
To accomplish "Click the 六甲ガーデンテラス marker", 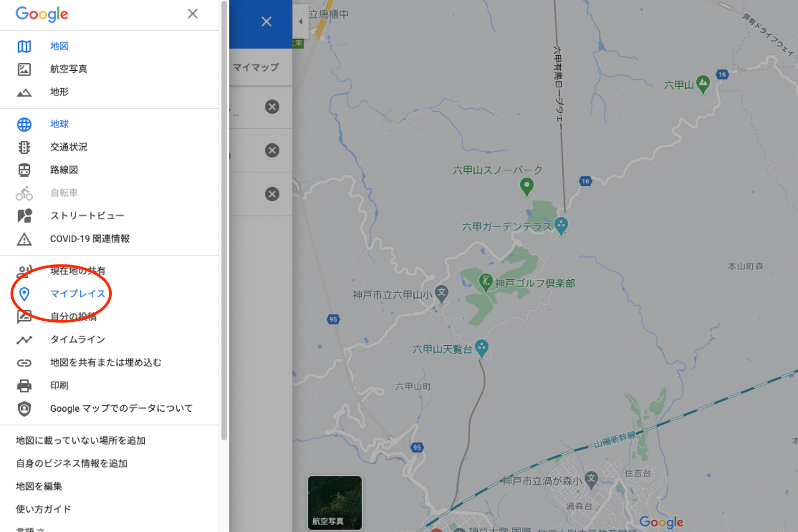I will pos(561,226).
